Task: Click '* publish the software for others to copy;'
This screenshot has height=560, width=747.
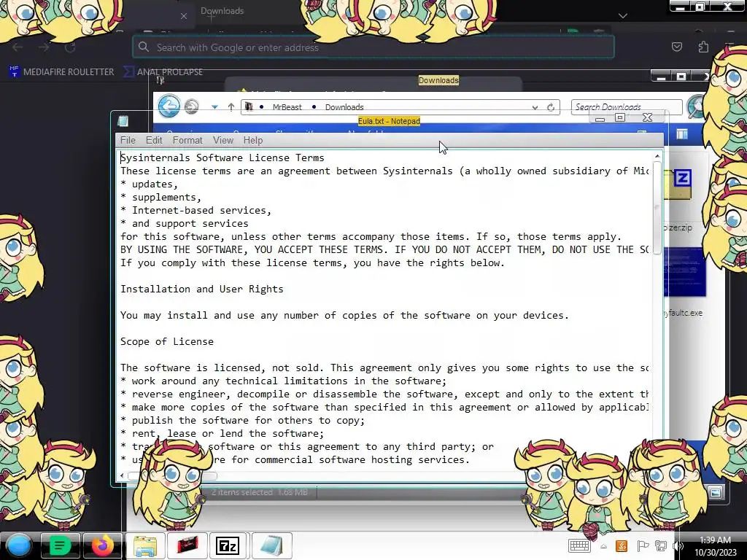Action: (x=242, y=420)
